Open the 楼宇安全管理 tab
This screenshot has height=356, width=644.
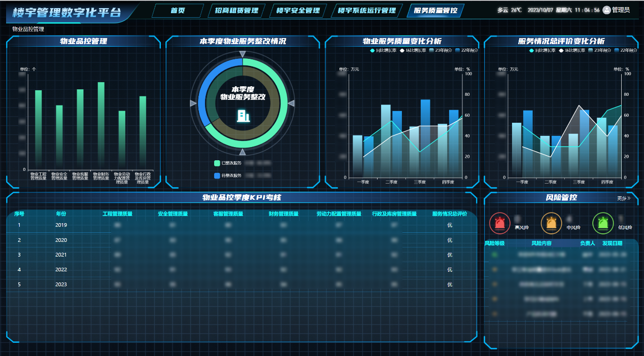click(x=298, y=11)
